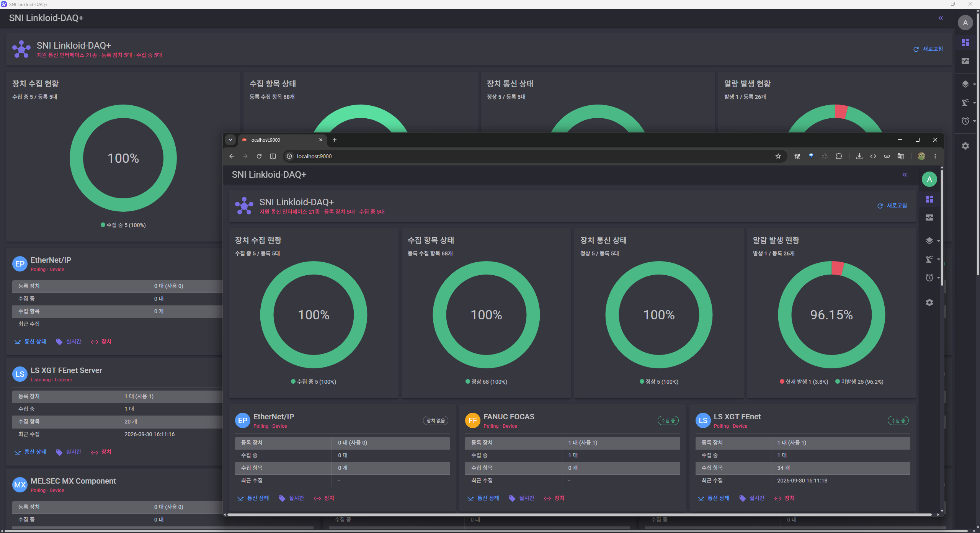Open dashboard icon in browser page sidebar
The height and width of the screenshot is (533, 980).
point(929,199)
